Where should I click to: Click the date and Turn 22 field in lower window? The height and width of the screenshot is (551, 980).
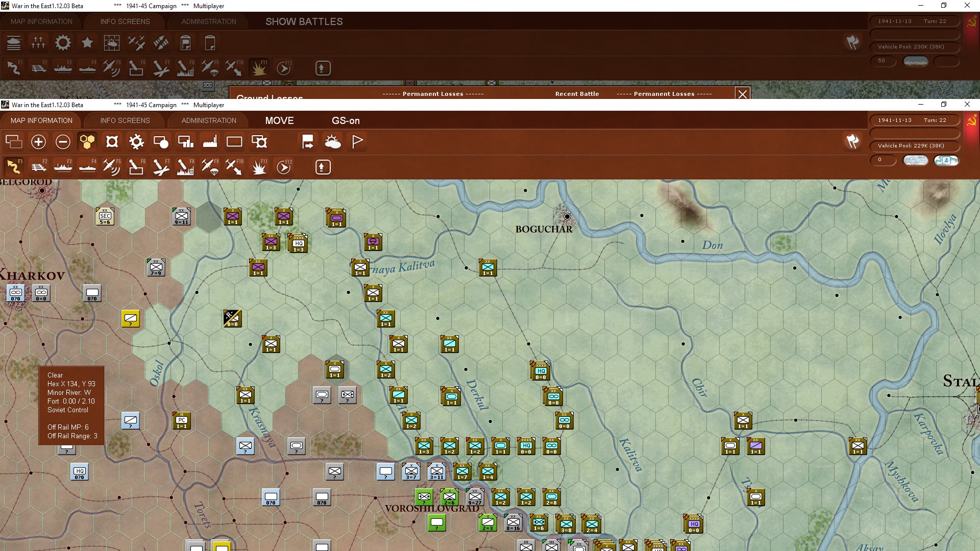pyautogui.click(x=914, y=120)
